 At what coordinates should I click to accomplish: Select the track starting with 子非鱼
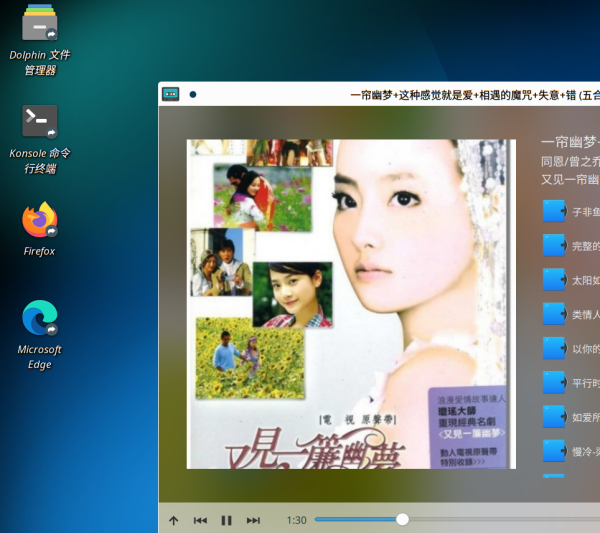pos(571,211)
